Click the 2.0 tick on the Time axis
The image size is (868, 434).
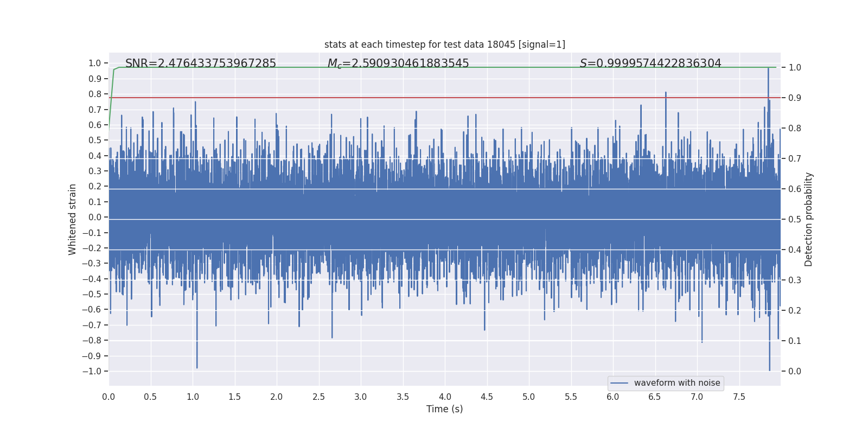pyautogui.click(x=277, y=397)
